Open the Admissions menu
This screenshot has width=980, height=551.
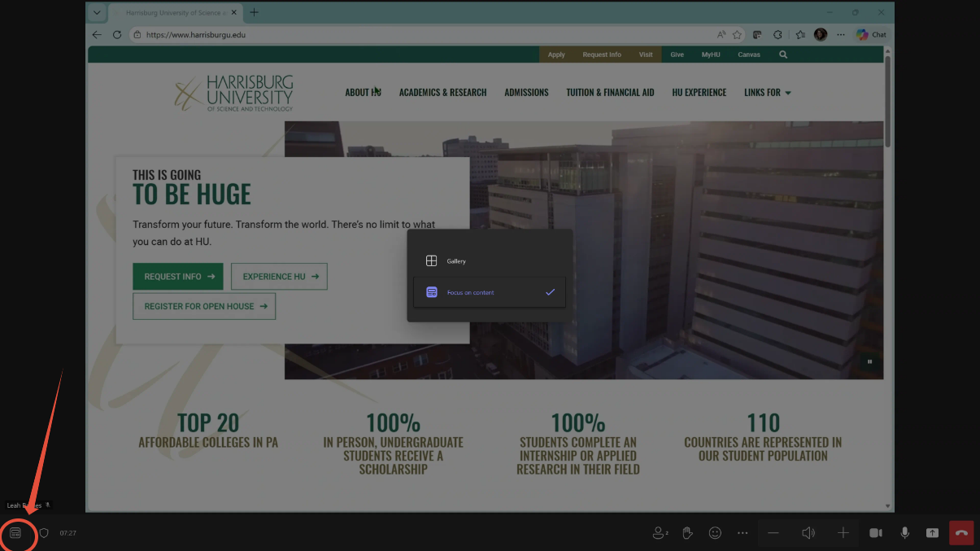coord(526,93)
